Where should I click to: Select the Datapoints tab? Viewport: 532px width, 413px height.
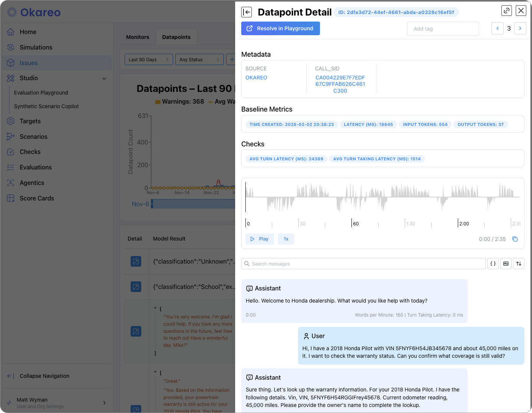point(176,37)
